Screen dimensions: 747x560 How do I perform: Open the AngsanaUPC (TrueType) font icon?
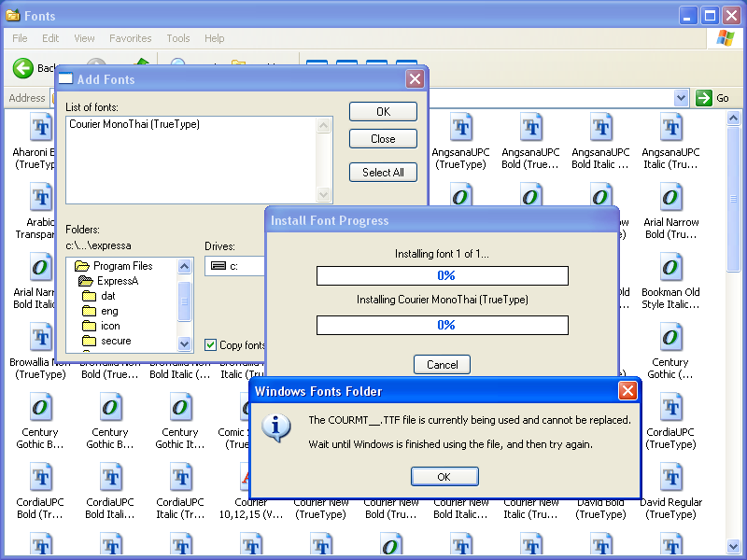tap(460, 127)
